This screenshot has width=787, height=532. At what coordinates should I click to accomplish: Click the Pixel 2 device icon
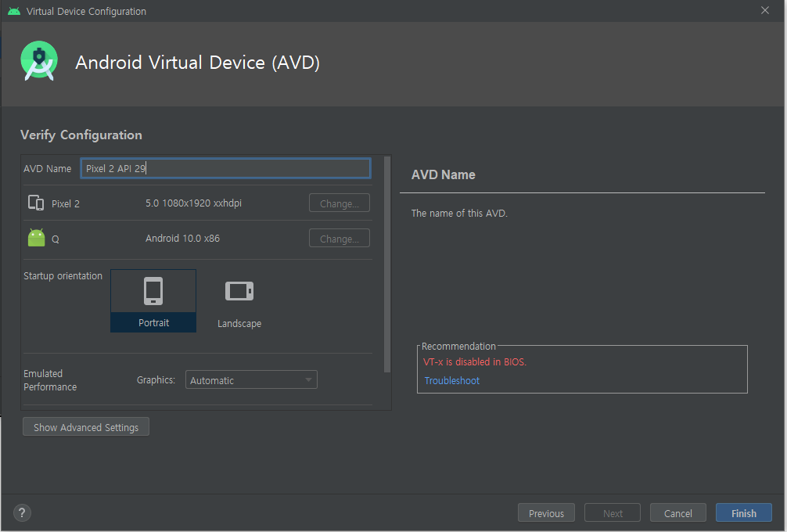click(x=36, y=203)
